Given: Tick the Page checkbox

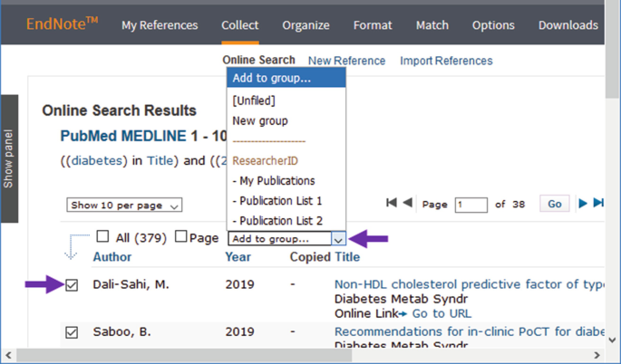Looking at the screenshot, I should (181, 237).
